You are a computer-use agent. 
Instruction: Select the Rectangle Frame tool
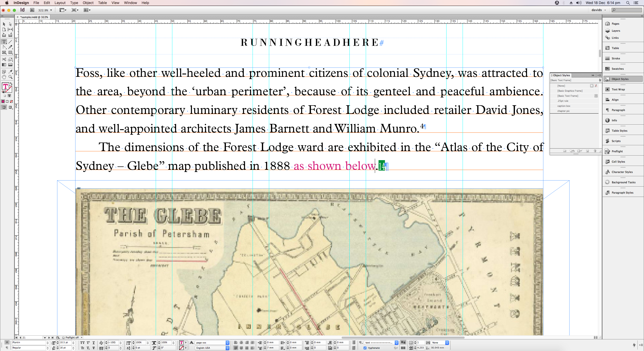[4, 53]
